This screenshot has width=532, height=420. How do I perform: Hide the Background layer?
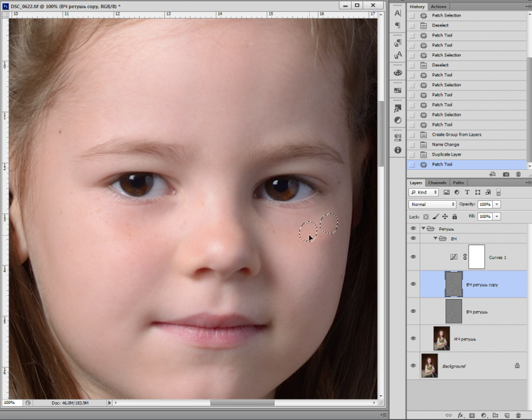[413, 366]
